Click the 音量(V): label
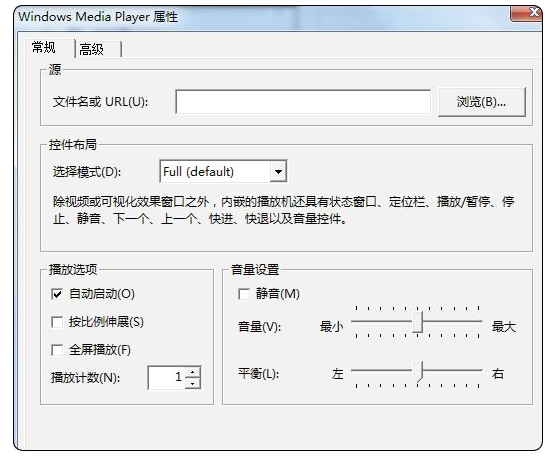The height and width of the screenshot is (456, 551). (x=259, y=327)
